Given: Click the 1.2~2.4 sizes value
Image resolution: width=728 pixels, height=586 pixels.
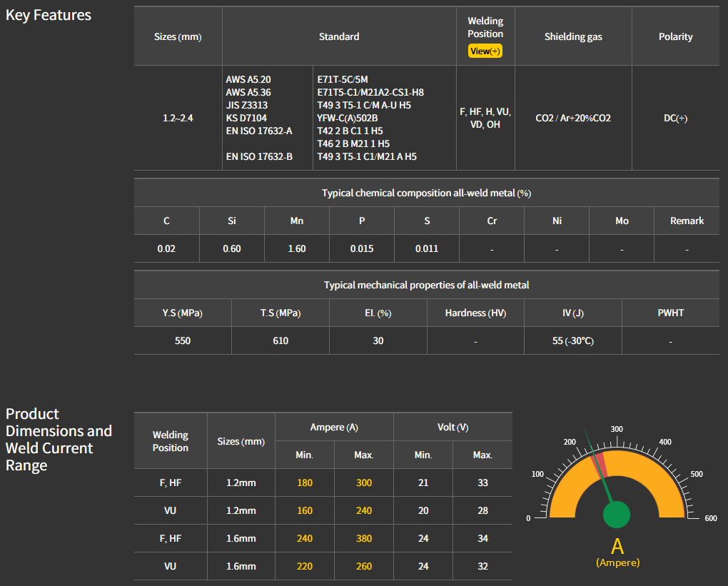Looking at the screenshot, I should click(x=178, y=118).
